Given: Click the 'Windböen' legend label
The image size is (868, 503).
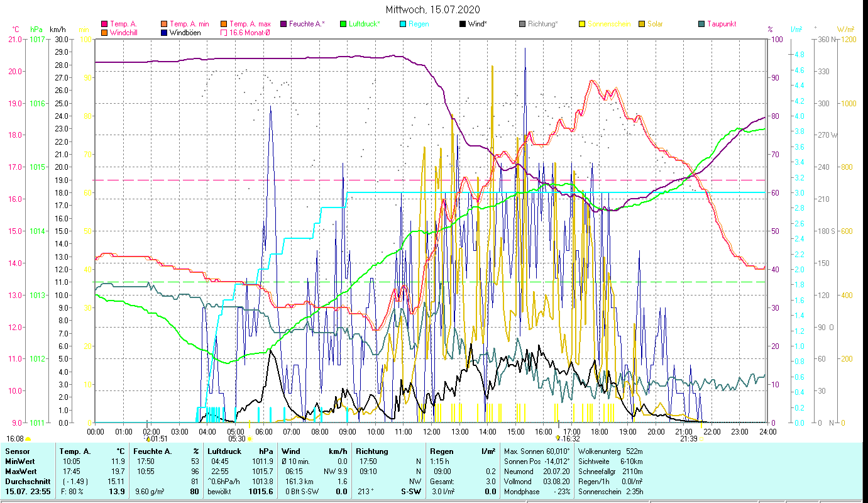Looking at the screenshot, I should point(185,32).
